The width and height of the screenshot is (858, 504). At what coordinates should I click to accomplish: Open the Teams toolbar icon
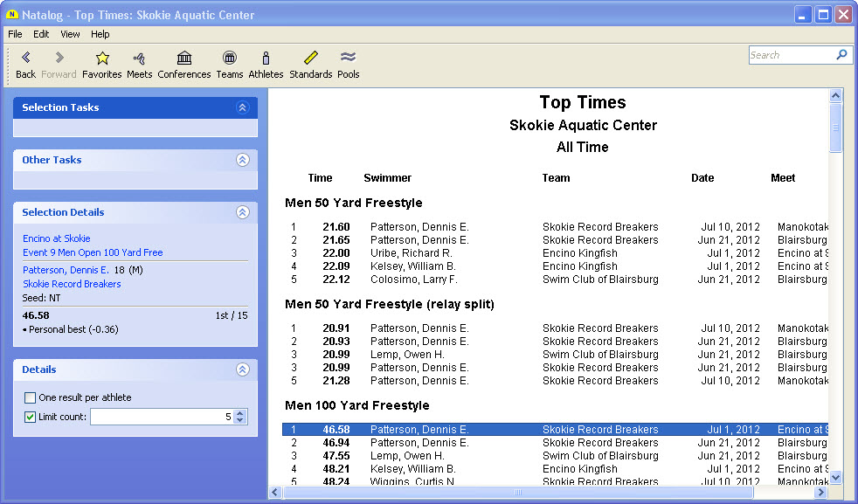pos(230,59)
